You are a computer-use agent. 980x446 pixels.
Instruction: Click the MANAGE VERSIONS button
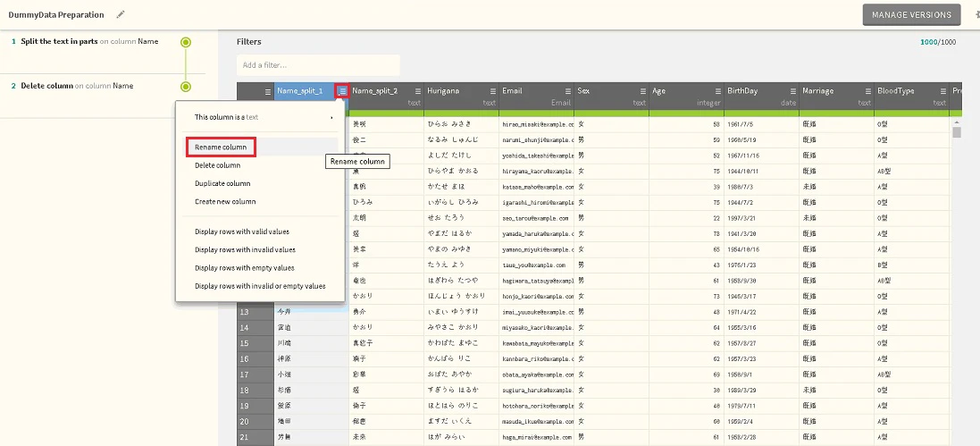(x=911, y=15)
